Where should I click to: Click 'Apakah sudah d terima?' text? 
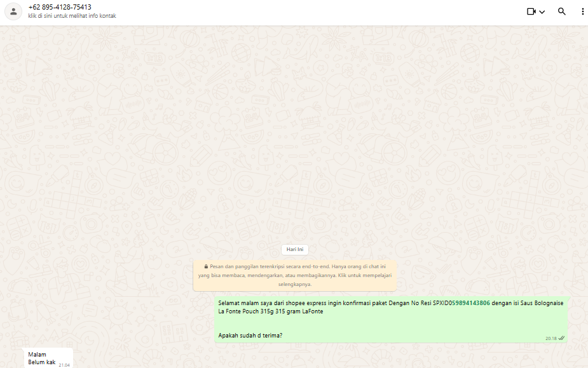pyautogui.click(x=250, y=336)
